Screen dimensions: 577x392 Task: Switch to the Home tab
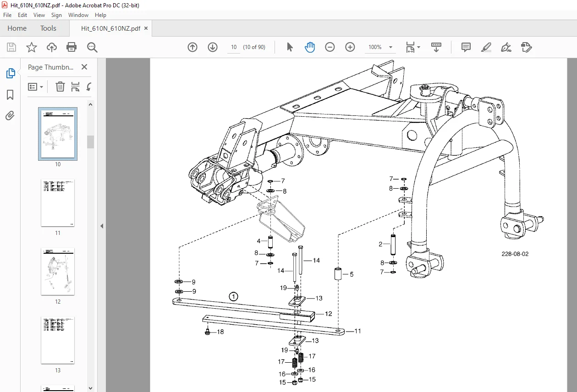click(17, 28)
